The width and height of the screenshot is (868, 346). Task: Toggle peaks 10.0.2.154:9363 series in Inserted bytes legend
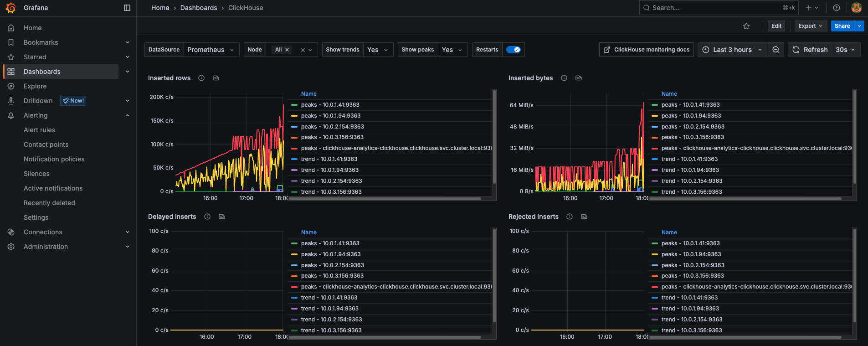pos(693,127)
